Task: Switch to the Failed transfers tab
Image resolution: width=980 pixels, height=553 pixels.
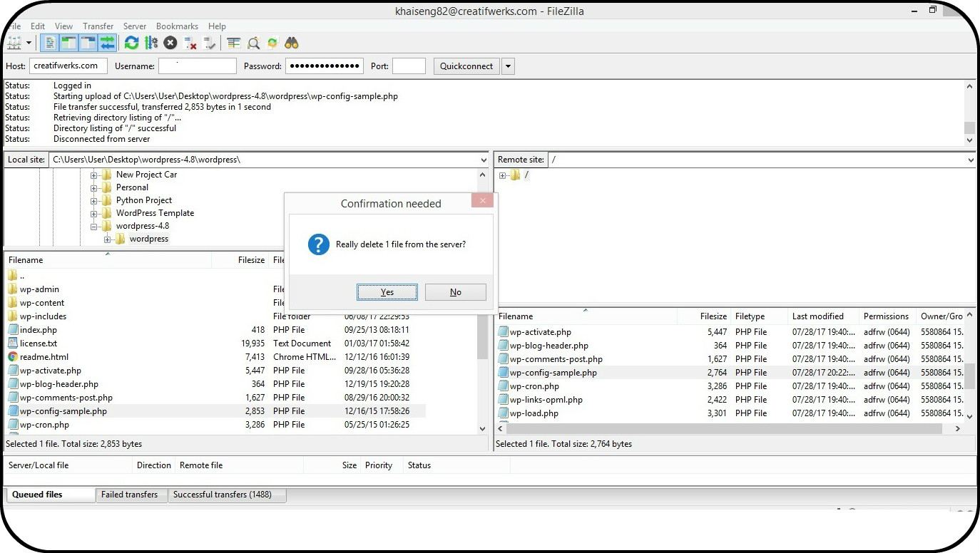Action: (131, 495)
